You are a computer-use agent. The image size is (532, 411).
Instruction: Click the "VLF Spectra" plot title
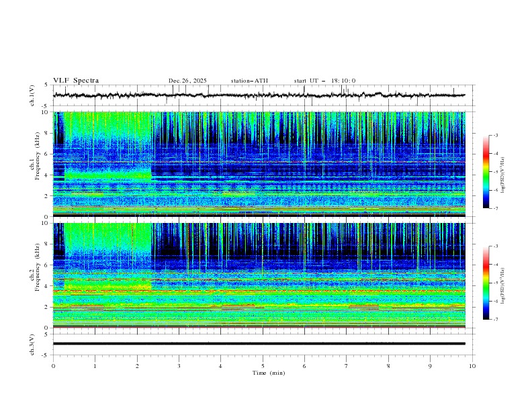click(x=76, y=81)
